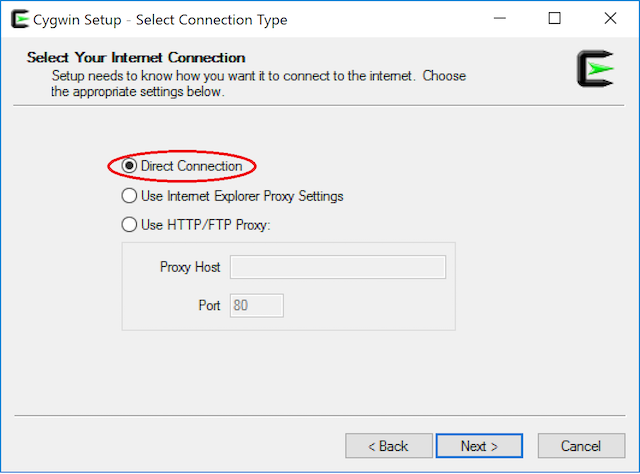Click the Cygwin icon in the title bar

point(17,19)
